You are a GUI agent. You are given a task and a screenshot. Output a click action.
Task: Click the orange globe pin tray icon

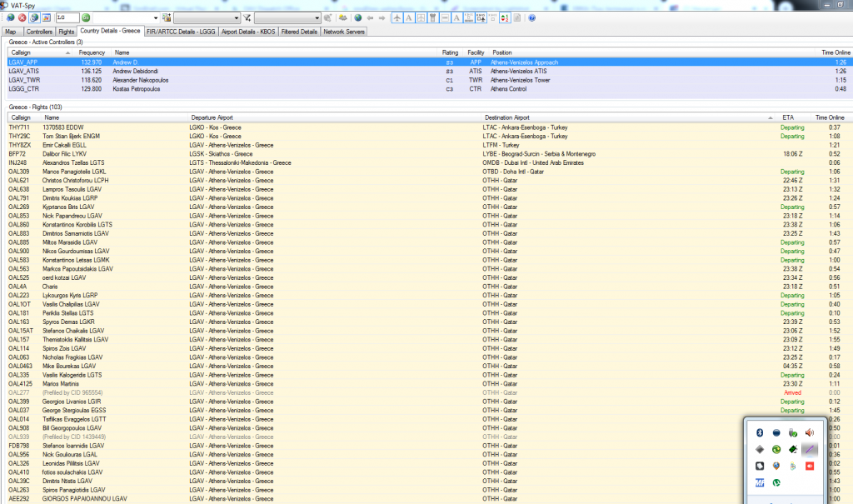(x=776, y=466)
